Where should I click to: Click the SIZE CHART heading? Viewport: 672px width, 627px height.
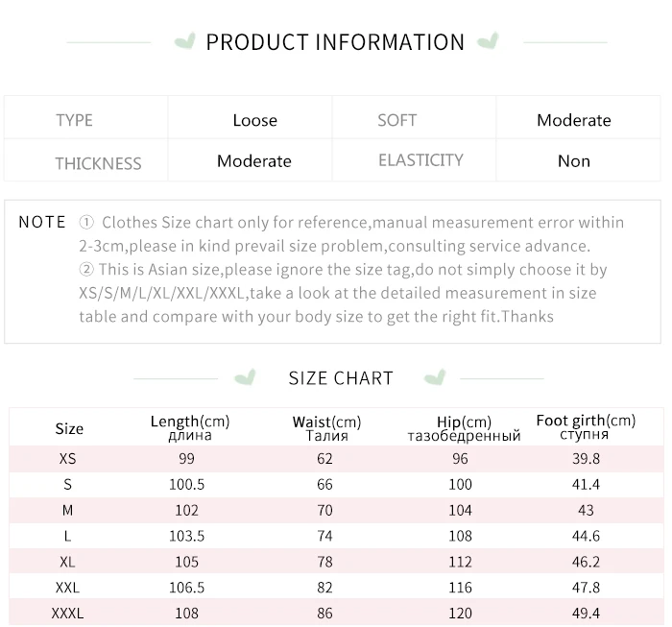pos(341,378)
